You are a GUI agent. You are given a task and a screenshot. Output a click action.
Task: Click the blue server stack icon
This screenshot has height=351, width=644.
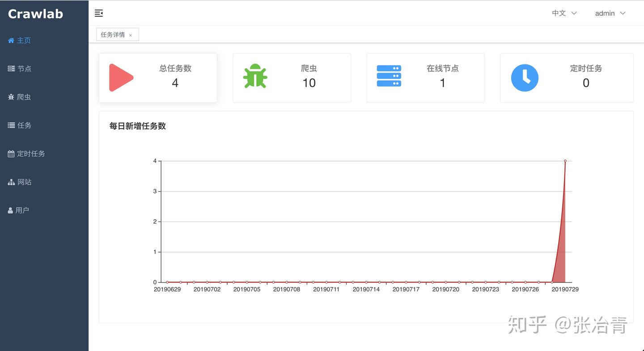click(389, 76)
